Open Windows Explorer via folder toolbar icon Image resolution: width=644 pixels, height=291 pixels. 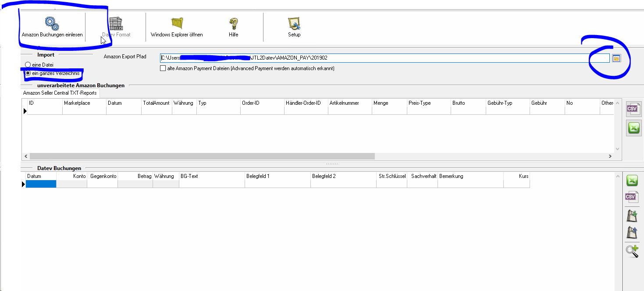[177, 27]
